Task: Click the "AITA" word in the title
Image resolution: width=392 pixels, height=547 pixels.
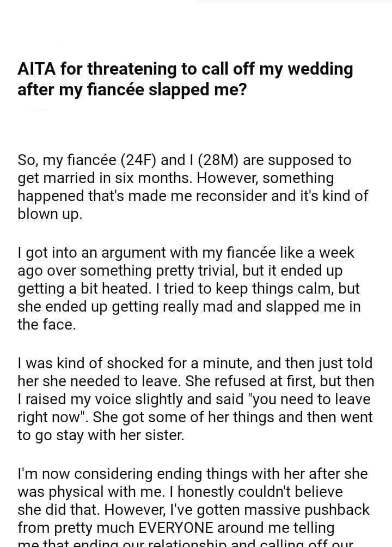Action: [36, 70]
